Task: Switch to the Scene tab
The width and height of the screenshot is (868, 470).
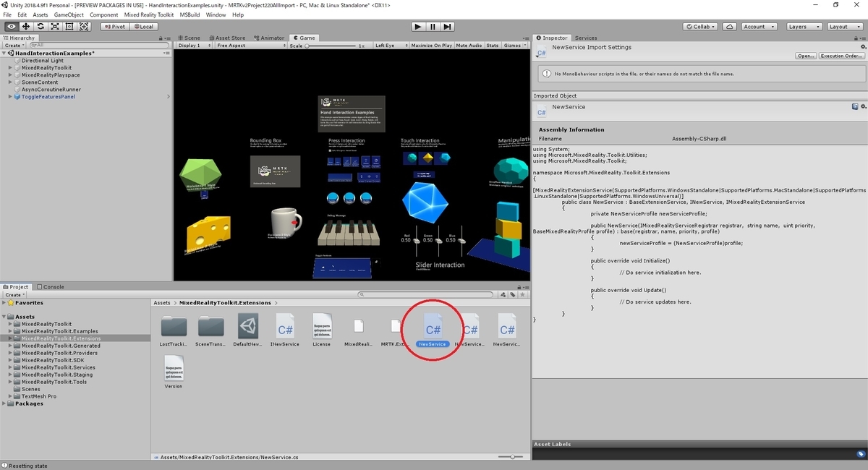Action: (x=191, y=38)
